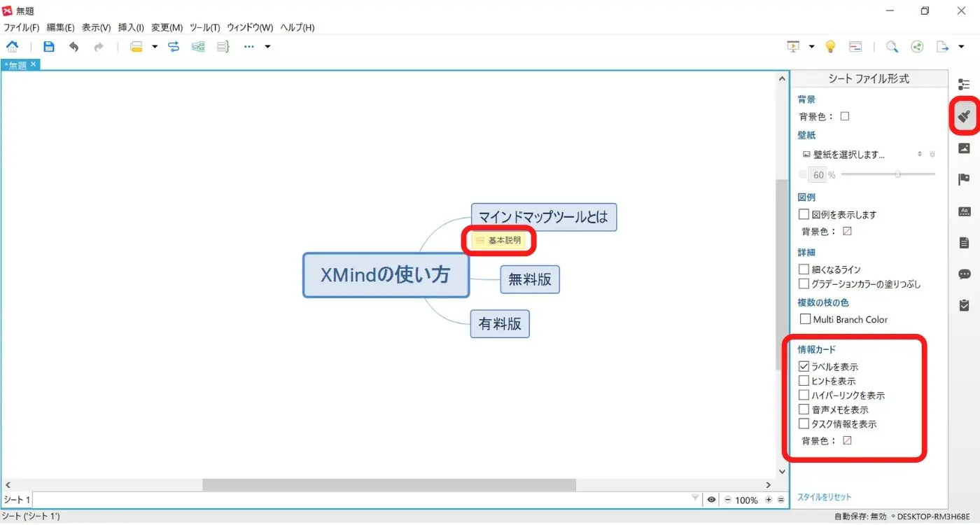The width and height of the screenshot is (980, 525).
Task: Open the ウィンドウ(W) menu
Action: pos(250,27)
